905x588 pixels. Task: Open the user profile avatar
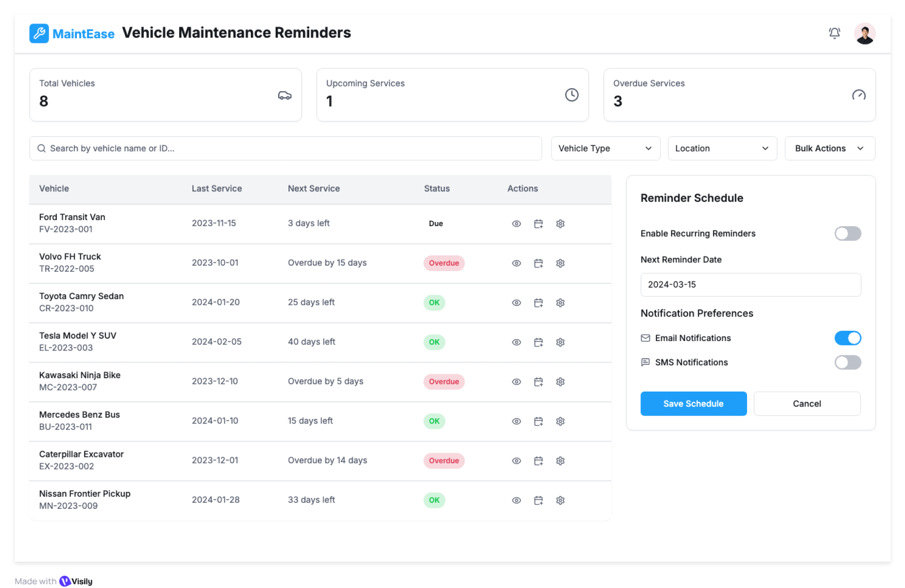pos(864,33)
